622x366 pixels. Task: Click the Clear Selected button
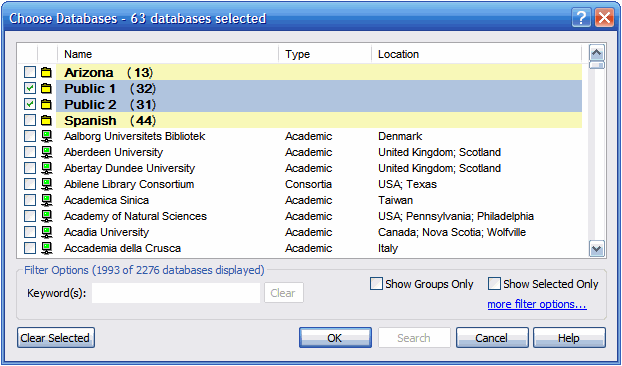56,338
